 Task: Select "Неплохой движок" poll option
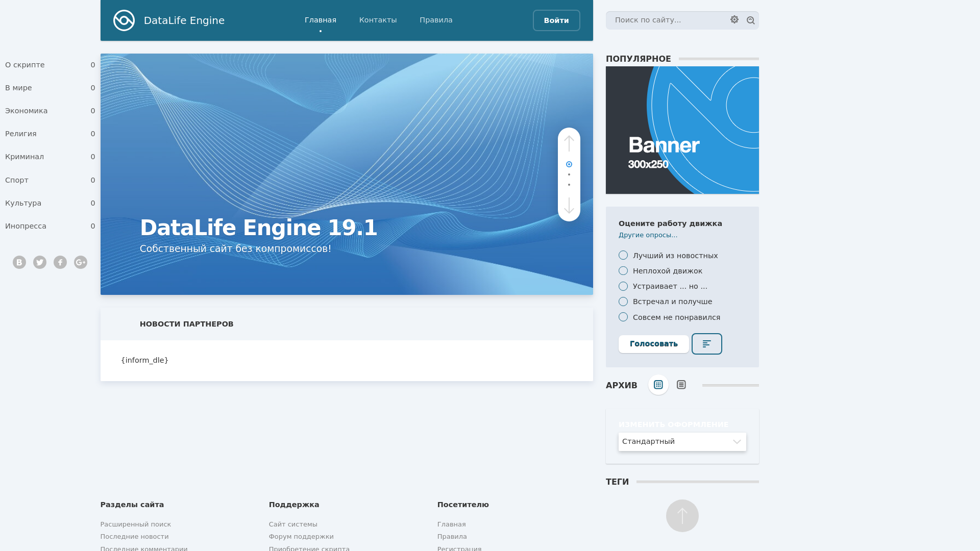point(623,270)
